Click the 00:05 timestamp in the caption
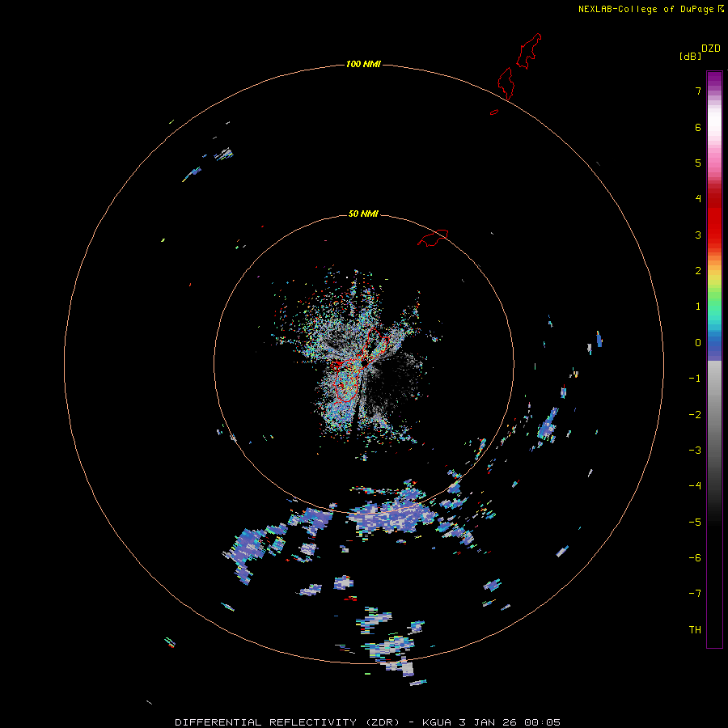 coord(542,722)
